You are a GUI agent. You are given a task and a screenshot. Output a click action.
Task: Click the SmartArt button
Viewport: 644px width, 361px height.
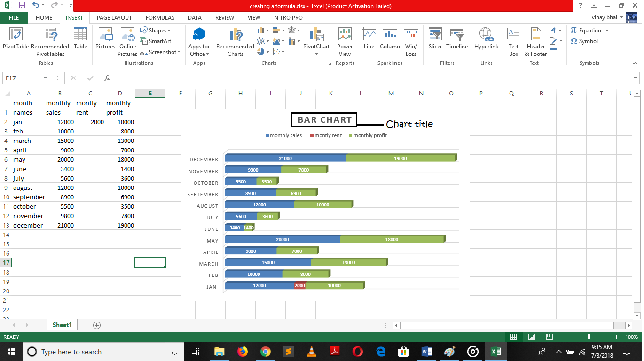point(156,41)
